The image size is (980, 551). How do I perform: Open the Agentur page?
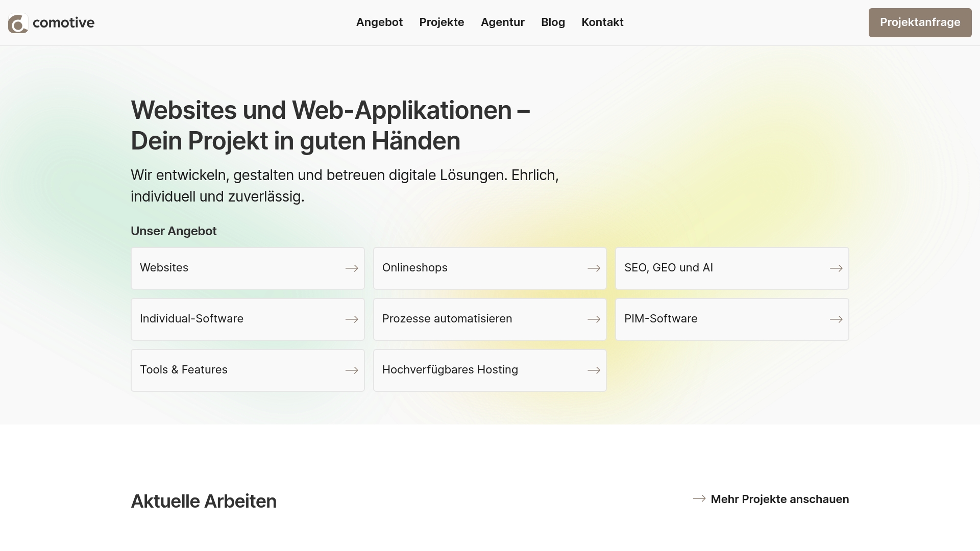pyautogui.click(x=503, y=22)
